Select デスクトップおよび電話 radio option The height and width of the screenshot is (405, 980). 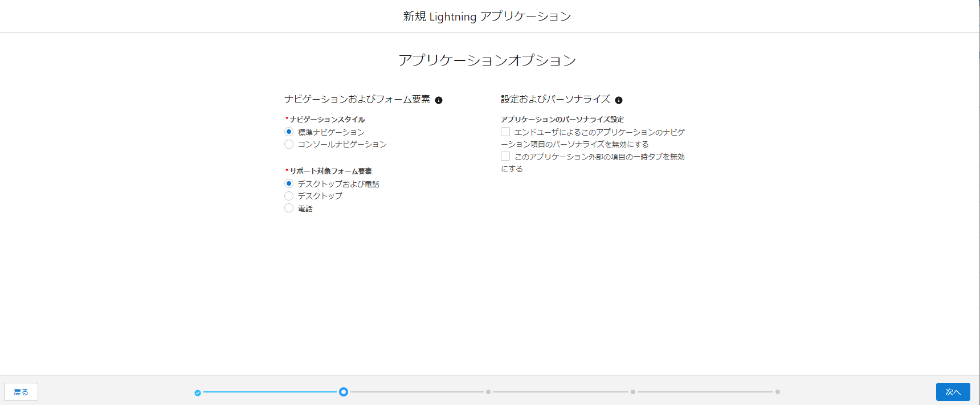(x=289, y=183)
